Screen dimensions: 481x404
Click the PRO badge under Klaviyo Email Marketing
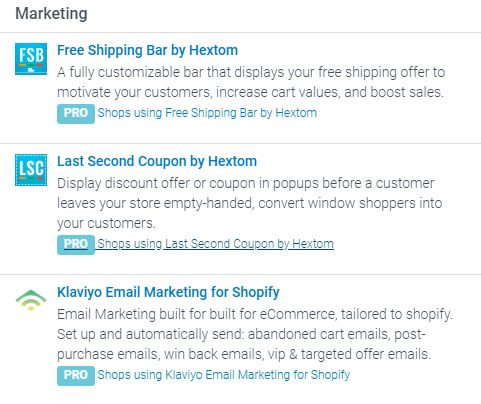(76, 376)
